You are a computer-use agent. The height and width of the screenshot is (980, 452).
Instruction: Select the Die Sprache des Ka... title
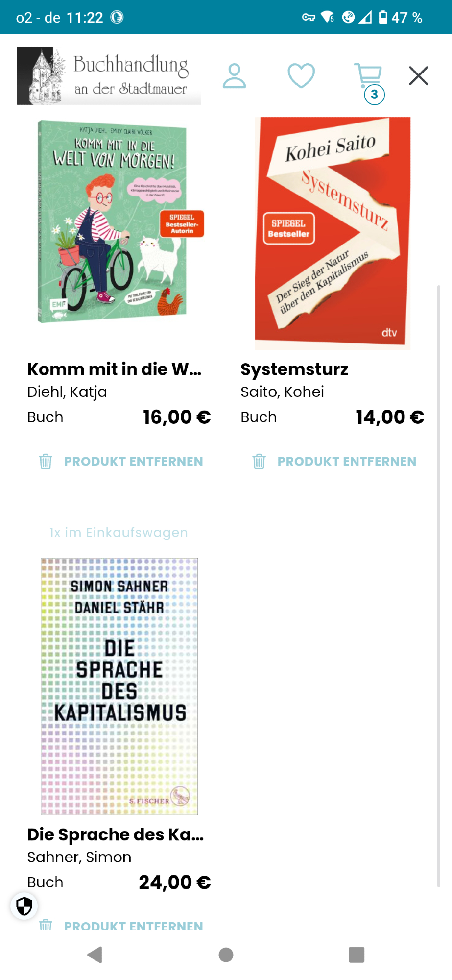click(115, 834)
